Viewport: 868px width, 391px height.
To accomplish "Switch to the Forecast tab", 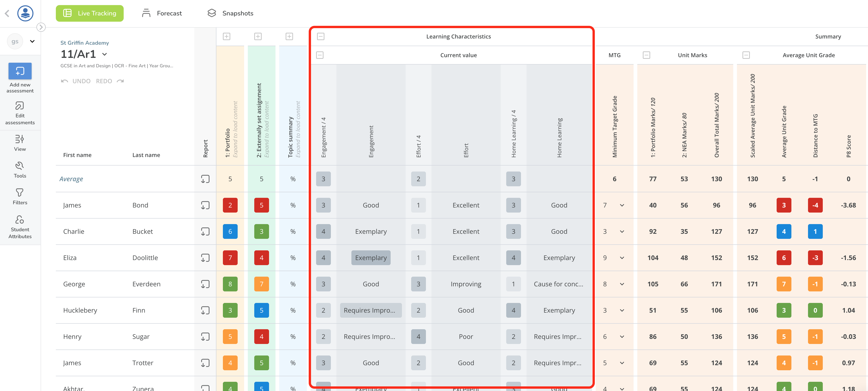I will [162, 13].
